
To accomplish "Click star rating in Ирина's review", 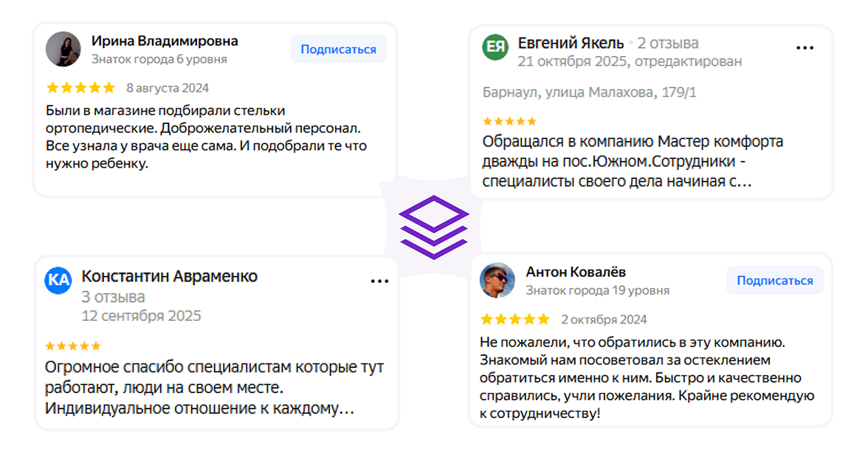I will point(80,88).
